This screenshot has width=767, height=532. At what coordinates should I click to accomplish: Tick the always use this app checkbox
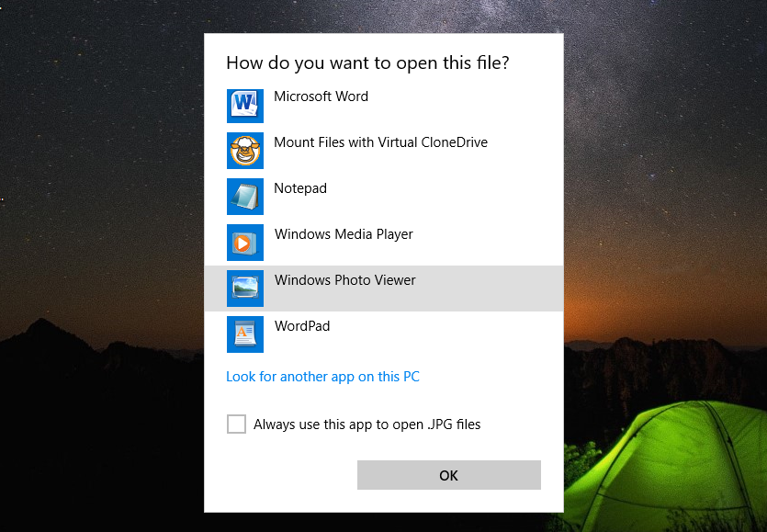coord(236,424)
